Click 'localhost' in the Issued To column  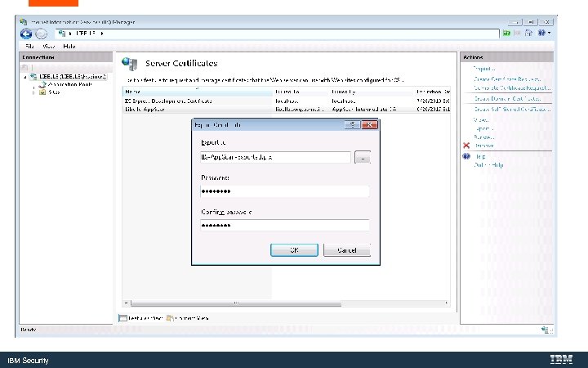click(x=287, y=101)
